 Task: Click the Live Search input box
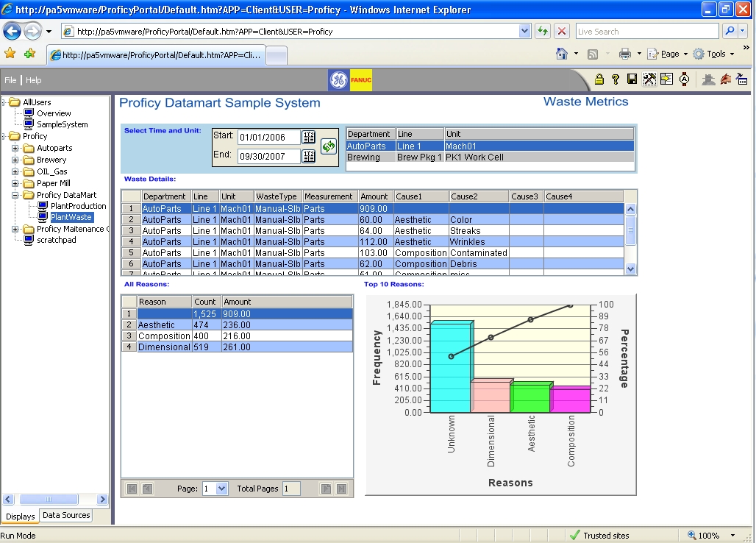(x=647, y=32)
